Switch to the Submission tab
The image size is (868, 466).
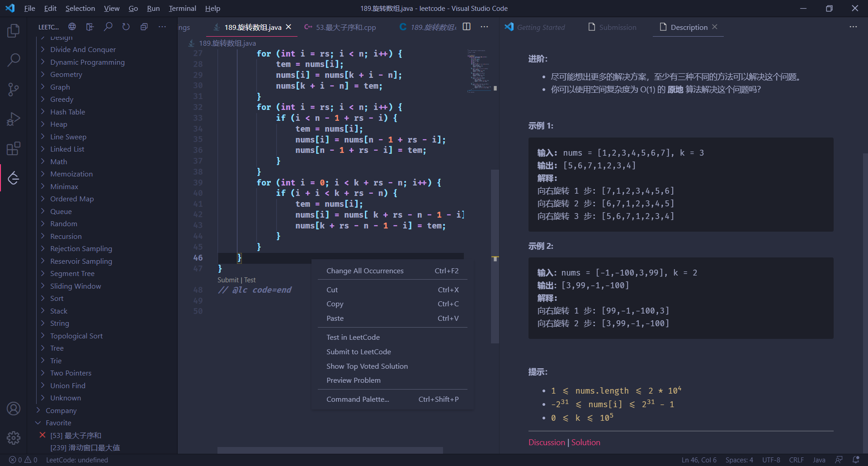[612, 27]
